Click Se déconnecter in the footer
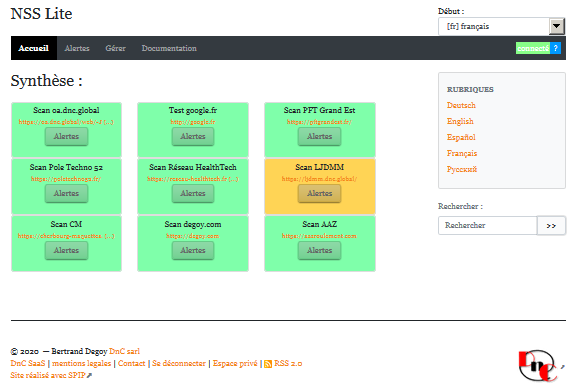The width and height of the screenshot is (579, 391). pyautogui.click(x=179, y=363)
